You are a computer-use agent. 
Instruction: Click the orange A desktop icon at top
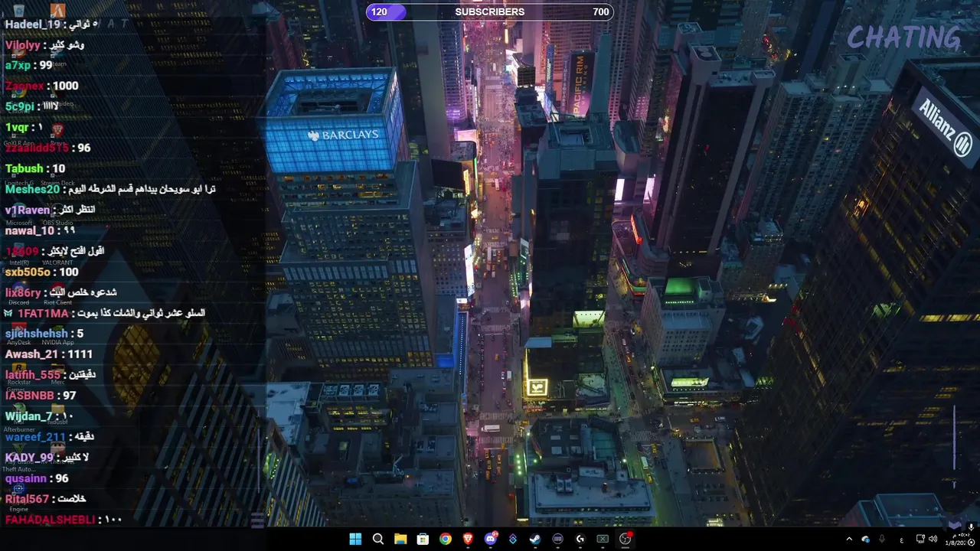[57, 10]
